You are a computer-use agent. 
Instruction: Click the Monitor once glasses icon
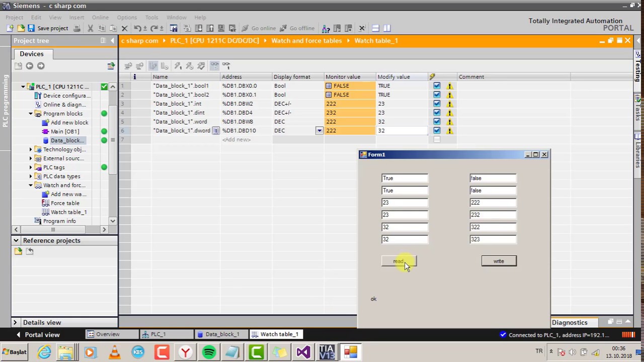226,65
